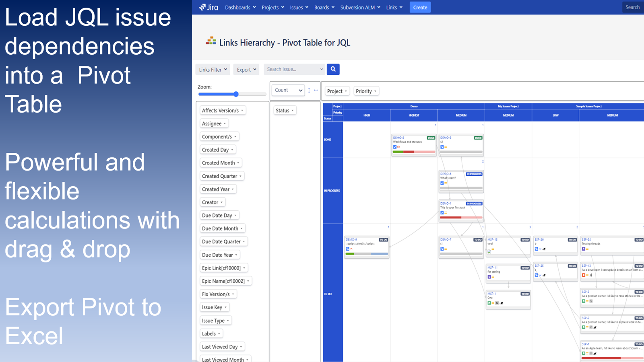Open issue card SSP-13
The height and width of the screenshot is (362, 644).
pyautogui.click(x=612, y=271)
